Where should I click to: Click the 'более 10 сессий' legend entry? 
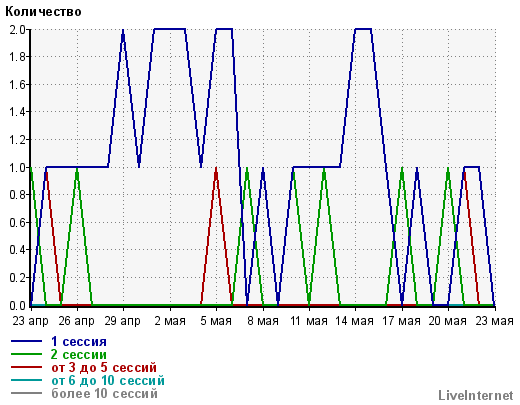click(104, 393)
